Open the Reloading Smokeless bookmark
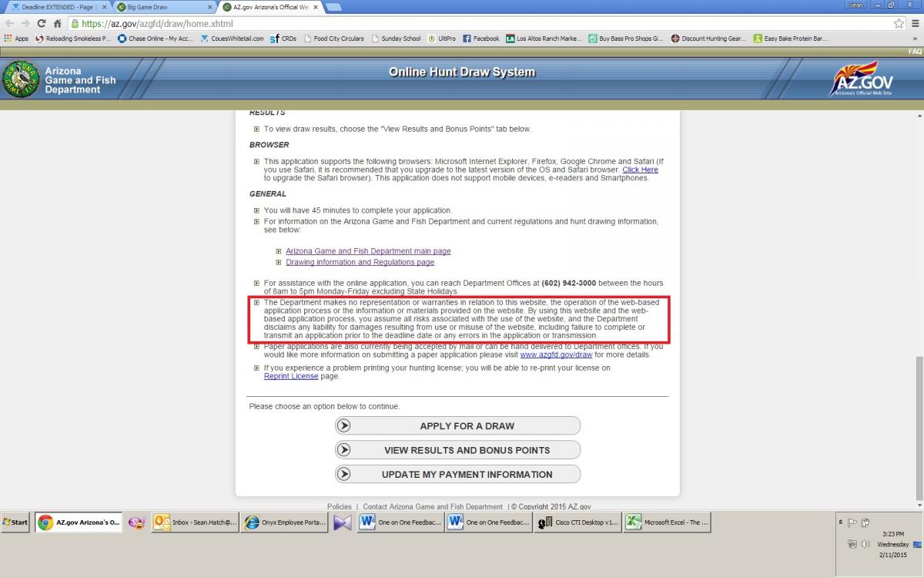Screen dimensions: 924x578 [73, 38]
